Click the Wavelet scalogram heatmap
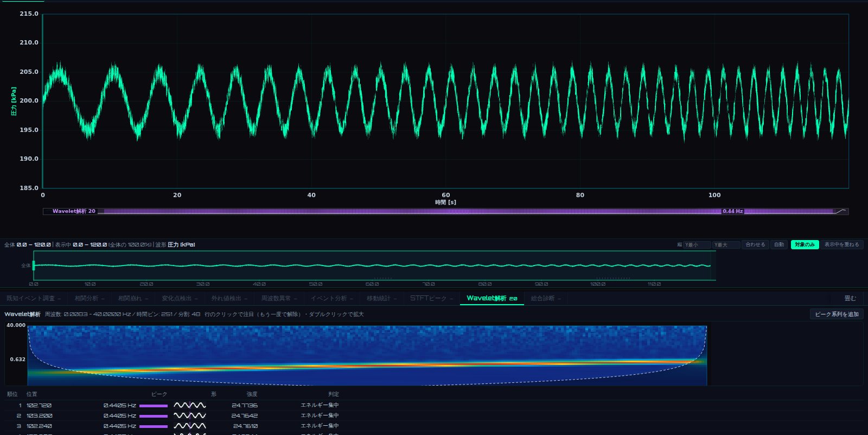The image size is (868, 435). click(367, 356)
